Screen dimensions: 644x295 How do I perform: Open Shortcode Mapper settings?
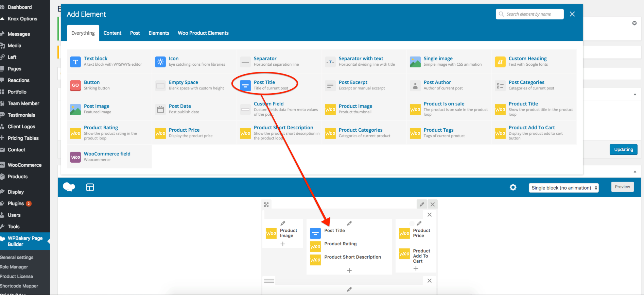point(19,286)
